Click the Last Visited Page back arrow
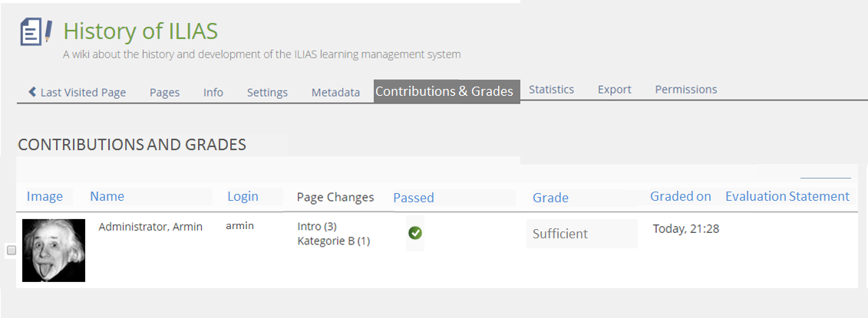The width and height of the screenshot is (868, 318). pyautogui.click(x=32, y=92)
